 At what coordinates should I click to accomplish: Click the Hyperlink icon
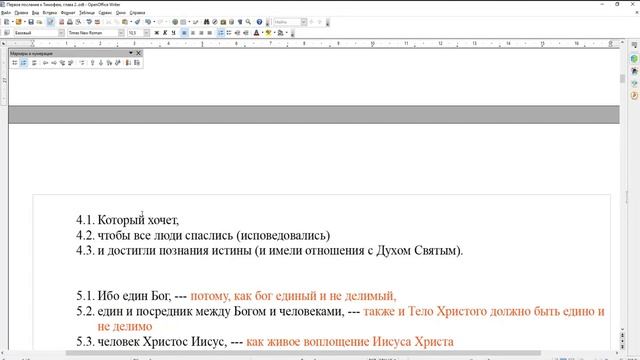pyautogui.click(x=175, y=22)
